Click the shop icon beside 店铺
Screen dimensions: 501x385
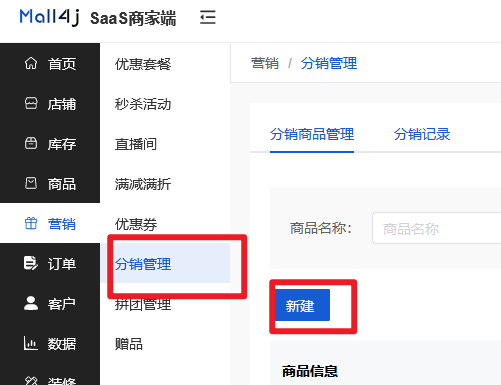tap(31, 103)
